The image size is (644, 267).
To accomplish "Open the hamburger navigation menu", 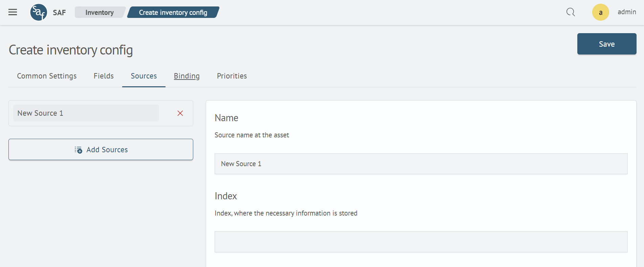I will tap(13, 13).
